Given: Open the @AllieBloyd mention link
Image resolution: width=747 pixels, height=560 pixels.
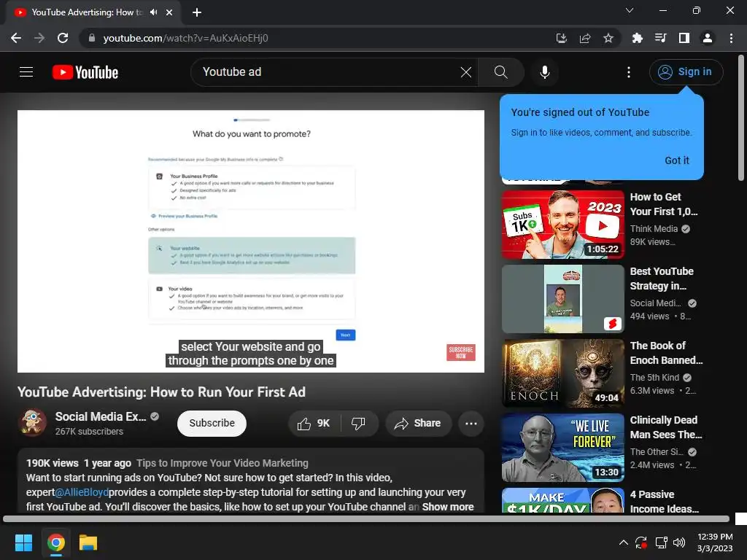Looking at the screenshot, I should coord(82,492).
